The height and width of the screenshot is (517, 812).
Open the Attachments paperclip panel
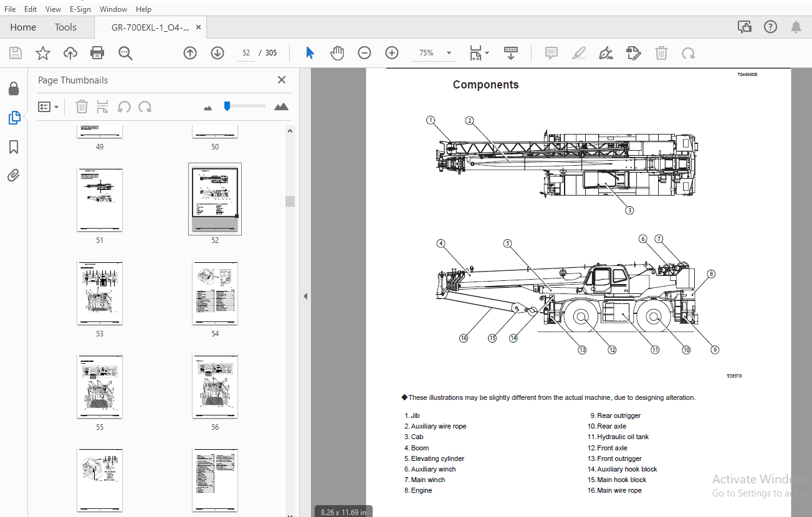[x=14, y=176]
